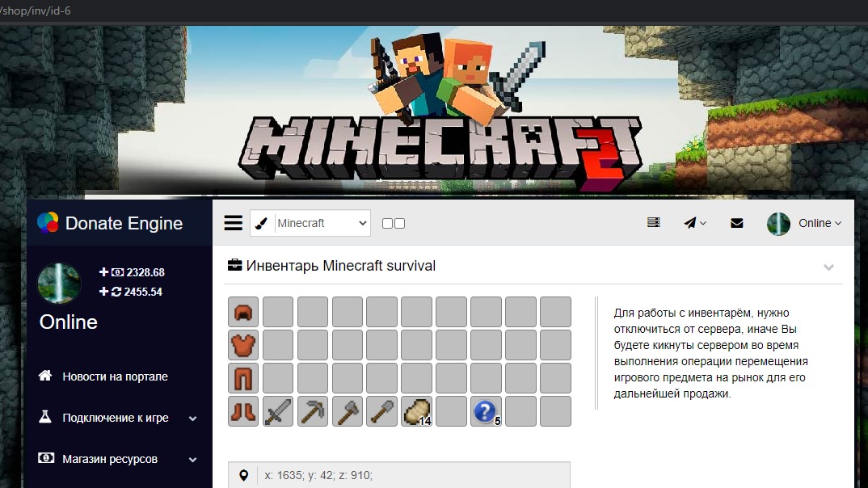
Task: Click the Donate Engine logo link
Action: click(x=111, y=224)
